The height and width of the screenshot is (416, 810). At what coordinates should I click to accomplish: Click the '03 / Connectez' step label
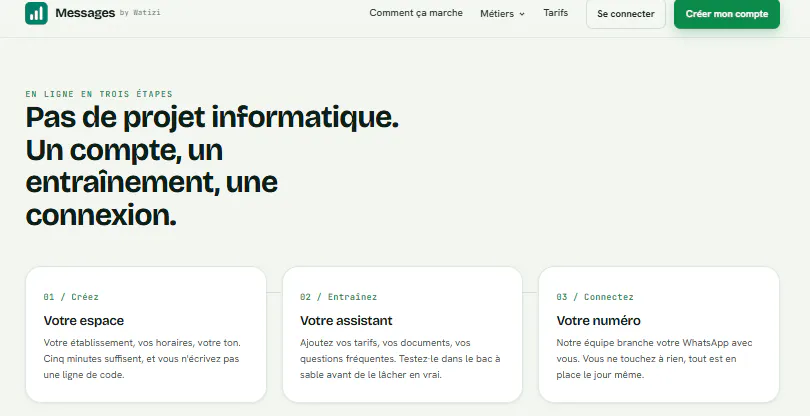[x=595, y=297]
